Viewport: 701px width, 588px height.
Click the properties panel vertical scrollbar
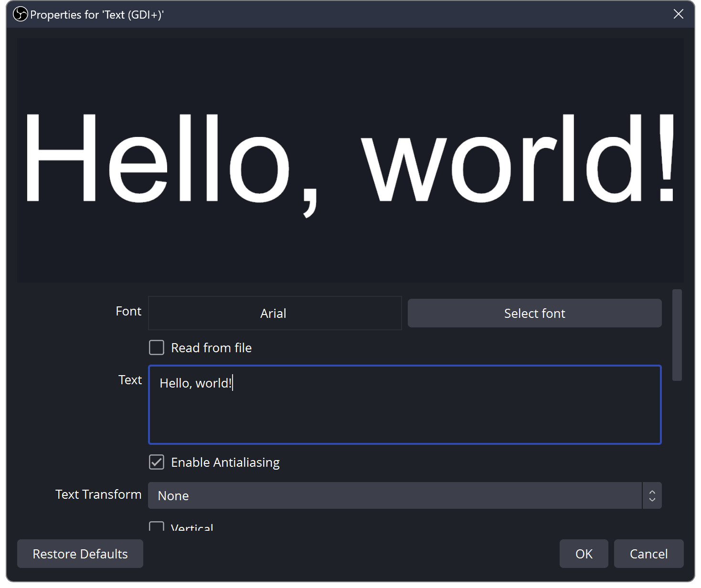tap(677, 335)
